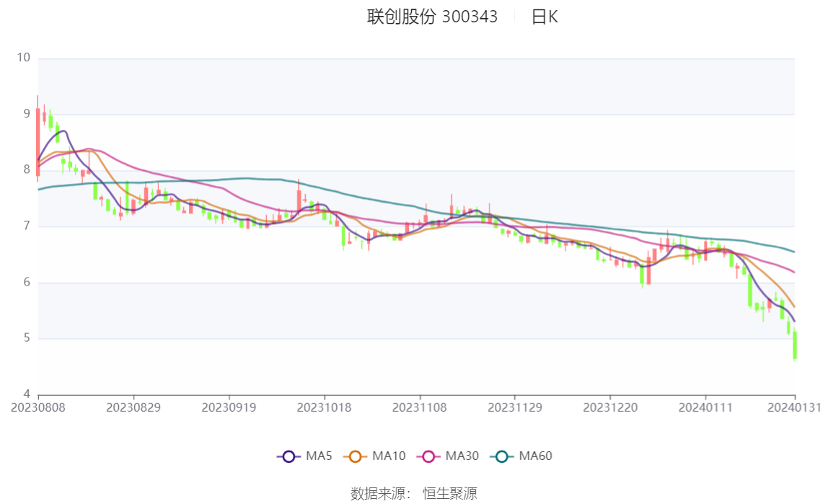This screenshot has width=828, height=504.
Task: Toggle the MA10 legend series
Action: (x=374, y=456)
